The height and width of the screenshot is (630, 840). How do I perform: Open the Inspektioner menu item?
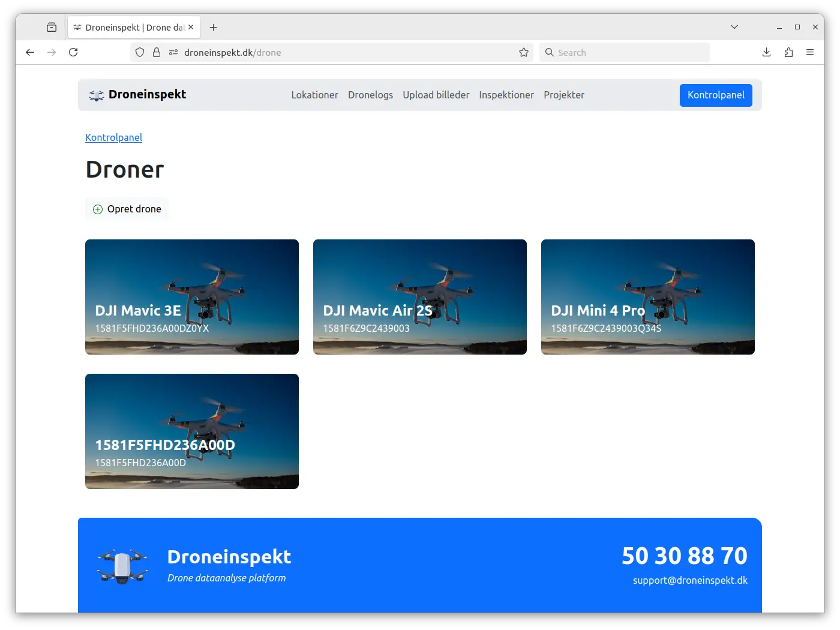(x=506, y=95)
